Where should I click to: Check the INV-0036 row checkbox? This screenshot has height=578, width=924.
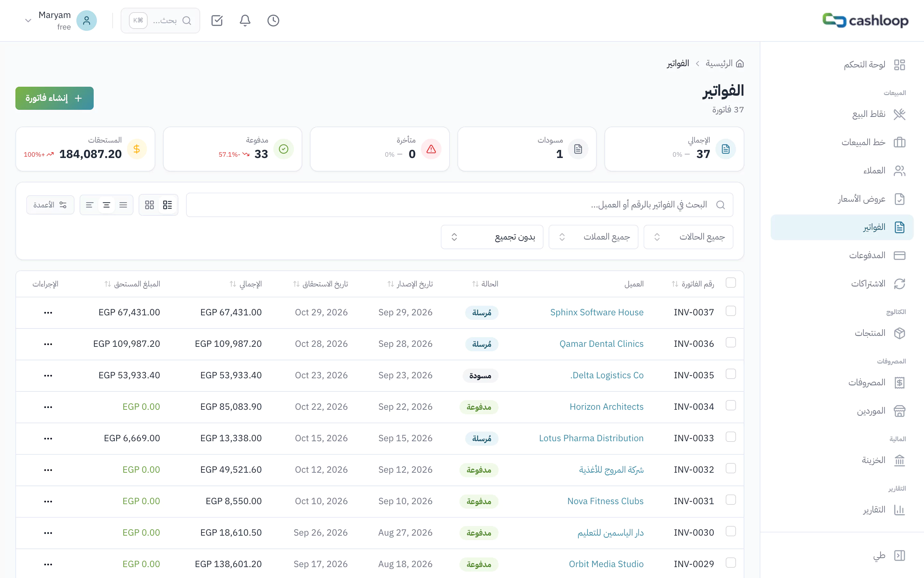coord(731,343)
